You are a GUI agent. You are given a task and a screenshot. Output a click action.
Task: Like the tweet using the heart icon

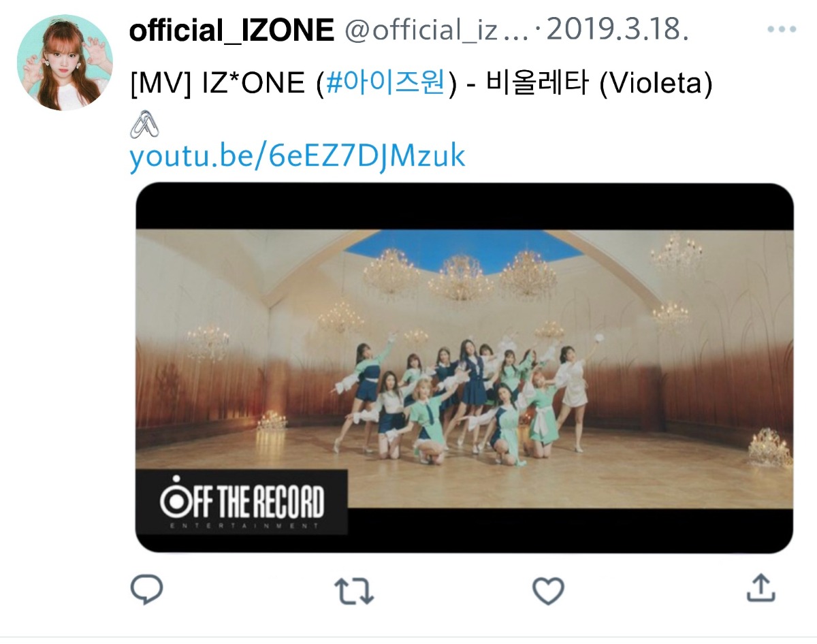pyautogui.click(x=548, y=591)
